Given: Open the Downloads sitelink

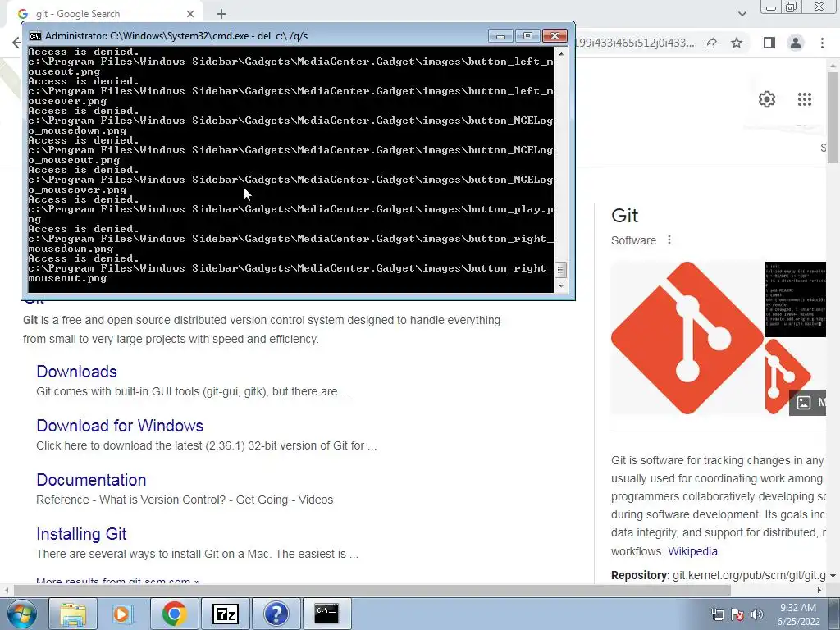Looking at the screenshot, I should (x=76, y=372).
